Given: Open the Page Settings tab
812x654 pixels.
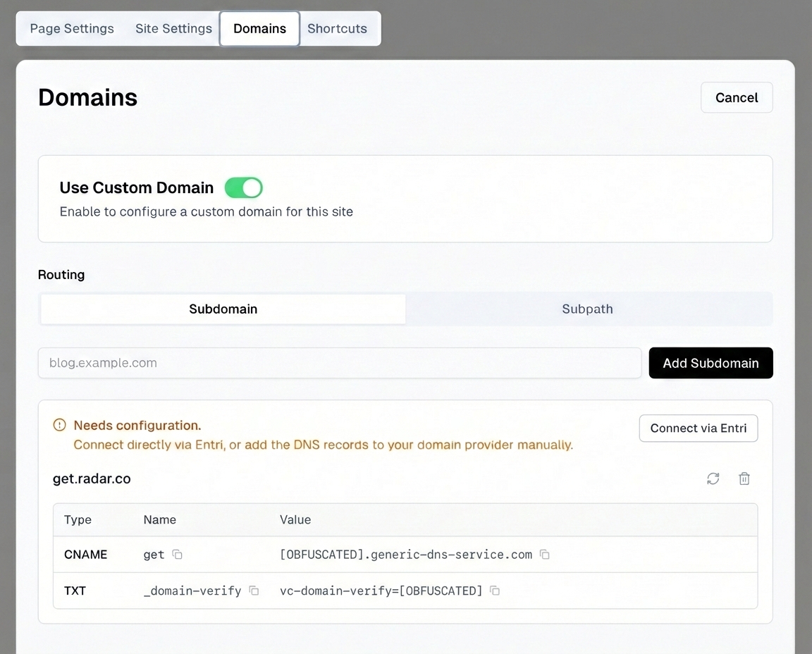Looking at the screenshot, I should pyautogui.click(x=72, y=28).
